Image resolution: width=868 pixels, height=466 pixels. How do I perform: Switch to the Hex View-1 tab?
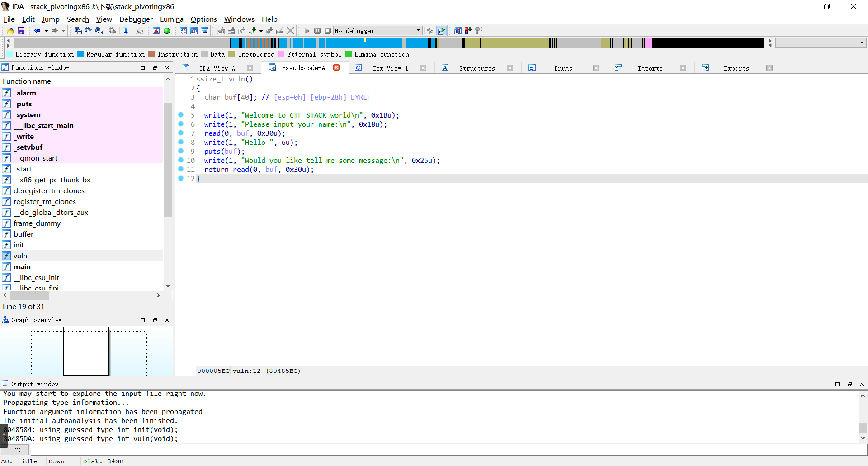tap(390, 68)
